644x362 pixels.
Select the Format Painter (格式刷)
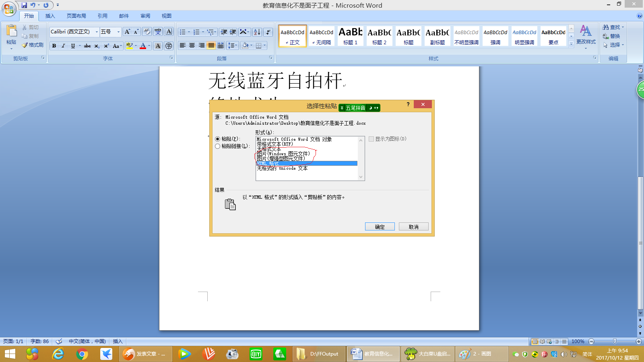tap(33, 45)
